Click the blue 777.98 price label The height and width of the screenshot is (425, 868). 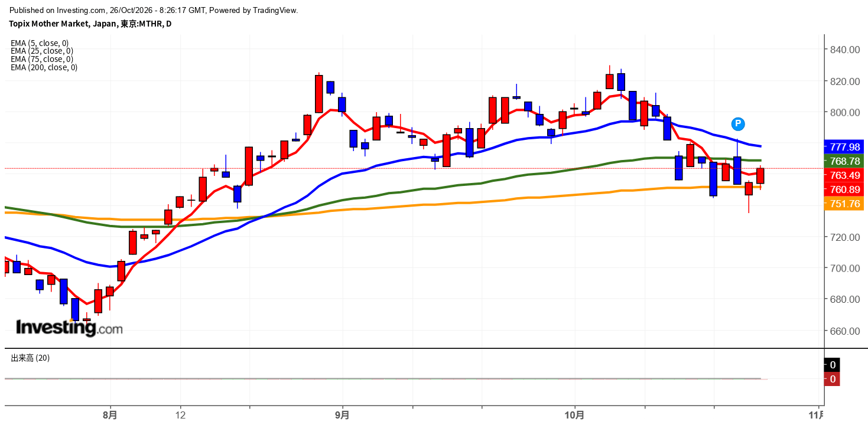tap(844, 147)
